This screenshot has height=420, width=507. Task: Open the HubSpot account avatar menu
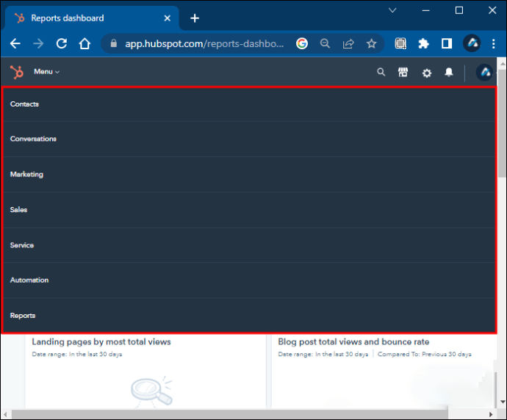(x=484, y=72)
